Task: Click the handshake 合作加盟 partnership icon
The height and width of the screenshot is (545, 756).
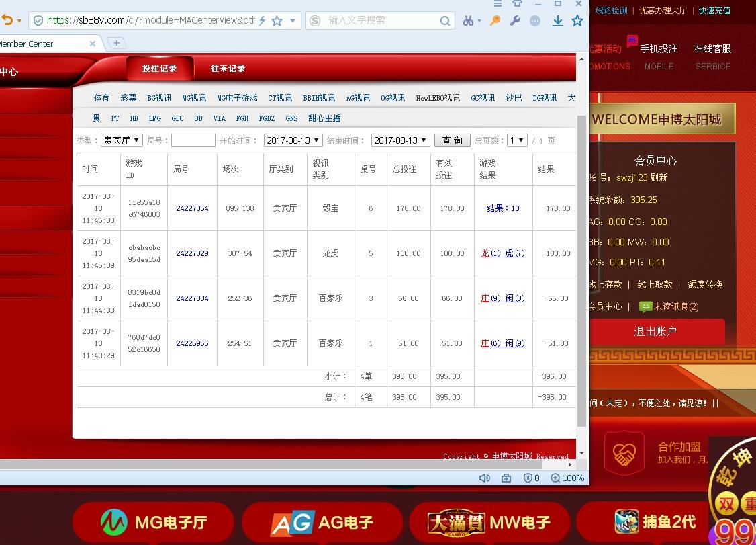Action: point(624,453)
